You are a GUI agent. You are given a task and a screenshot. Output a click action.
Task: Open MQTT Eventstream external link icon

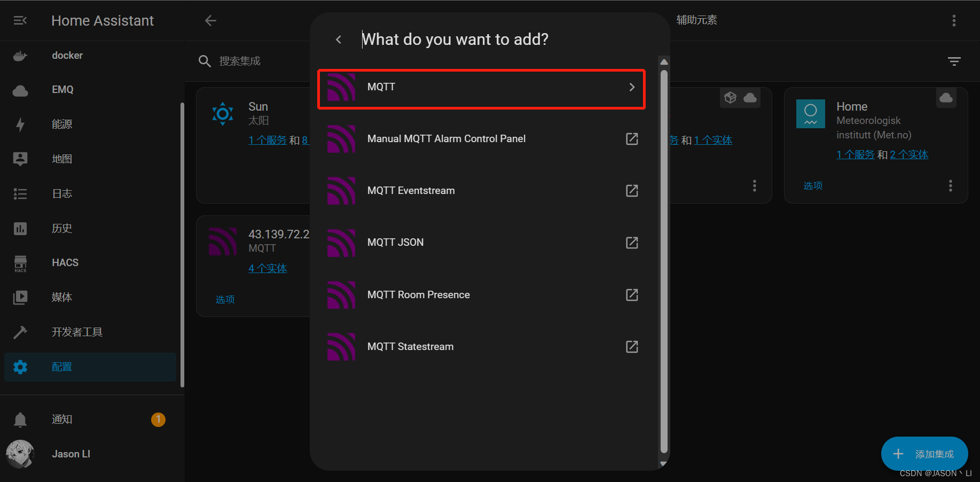632,191
